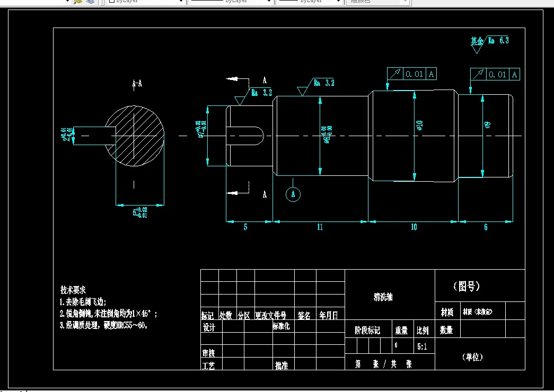Select the runout tolerance frame above ø9
Image resolution: width=554 pixels, height=392 pixels.
pos(495,75)
